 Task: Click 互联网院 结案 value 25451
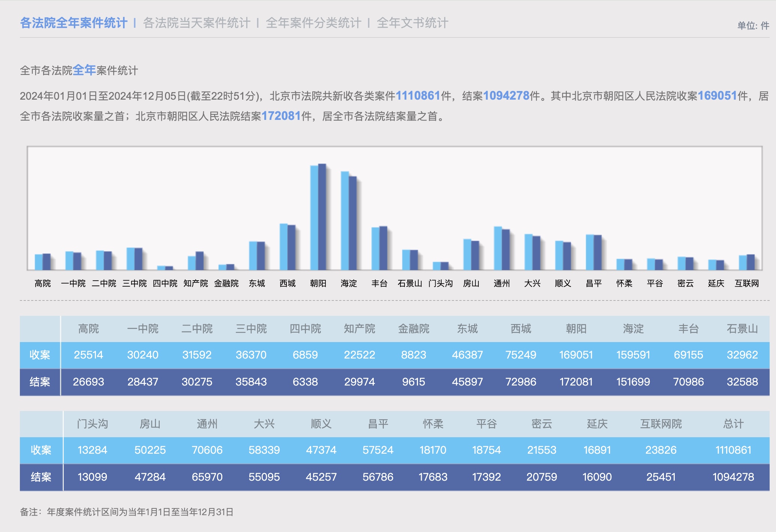click(x=661, y=477)
